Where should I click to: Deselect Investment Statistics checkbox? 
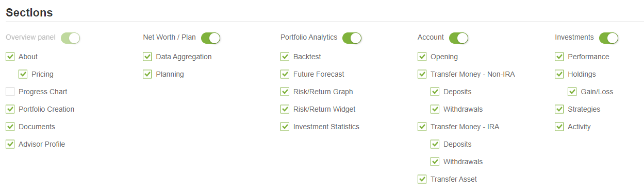click(285, 127)
